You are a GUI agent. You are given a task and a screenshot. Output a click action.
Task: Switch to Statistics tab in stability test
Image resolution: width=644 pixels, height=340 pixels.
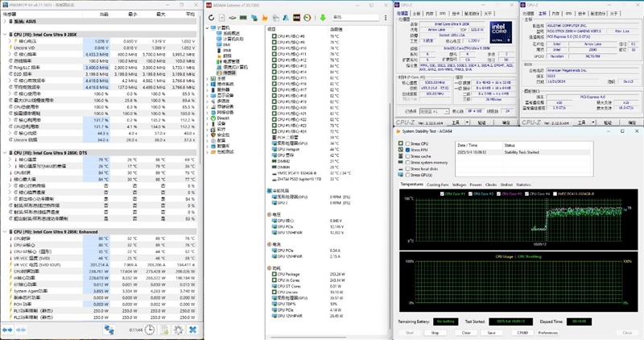tap(522, 185)
